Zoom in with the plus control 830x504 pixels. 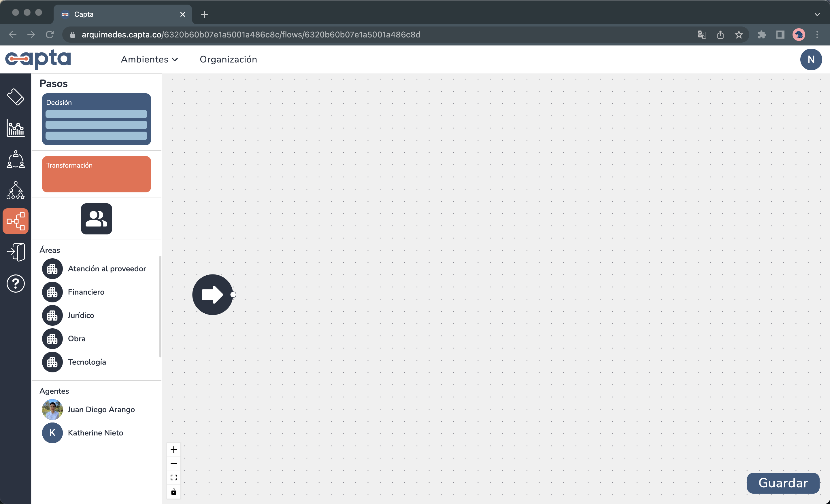pyautogui.click(x=173, y=450)
